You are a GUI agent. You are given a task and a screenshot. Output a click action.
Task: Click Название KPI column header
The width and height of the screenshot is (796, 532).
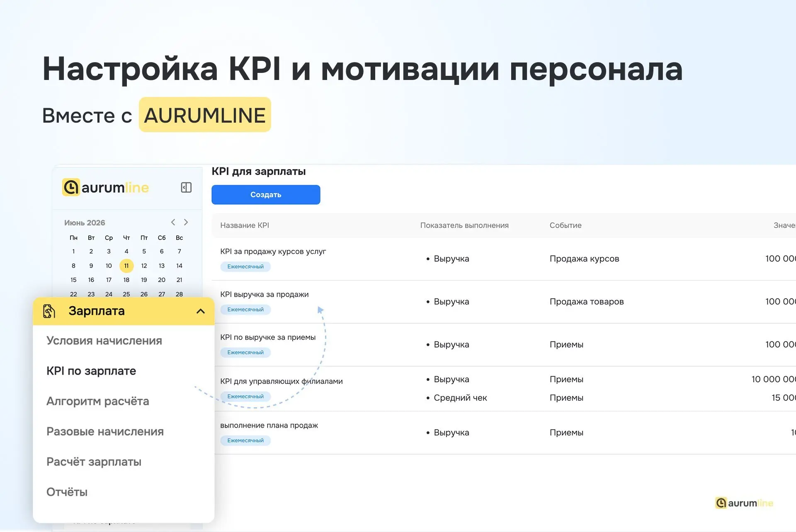pos(245,225)
